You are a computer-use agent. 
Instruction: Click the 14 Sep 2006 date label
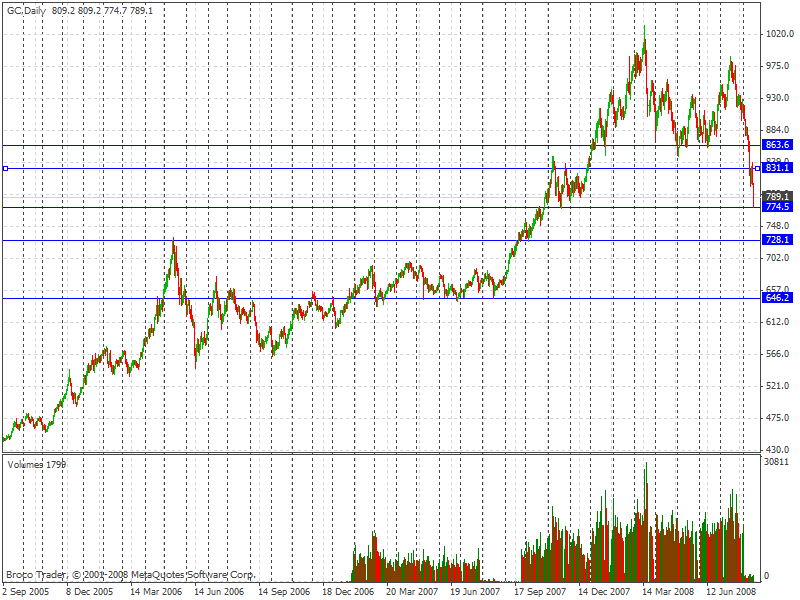tap(284, 592)
